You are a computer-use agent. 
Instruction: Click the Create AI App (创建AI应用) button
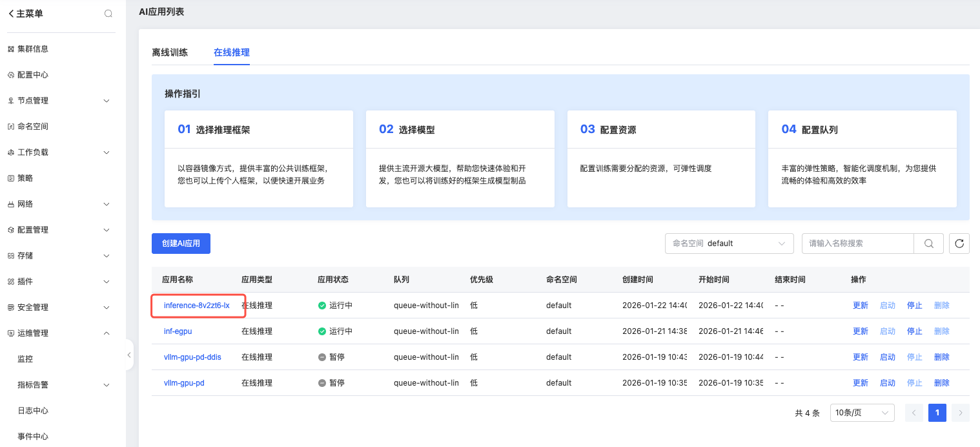point(181,244)
